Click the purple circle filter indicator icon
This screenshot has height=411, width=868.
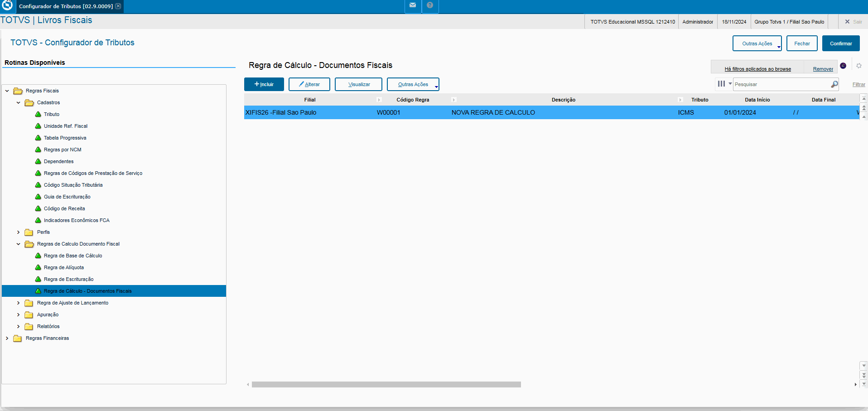click(x=843, y=66)
